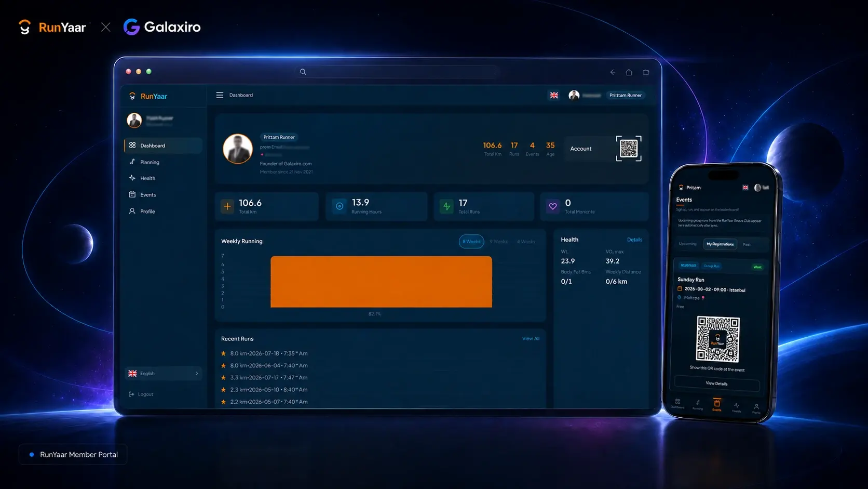This screenshot has width=868, height=489.
Task: Switch to the Upcoming tab on phone
Action: (688, 244)
